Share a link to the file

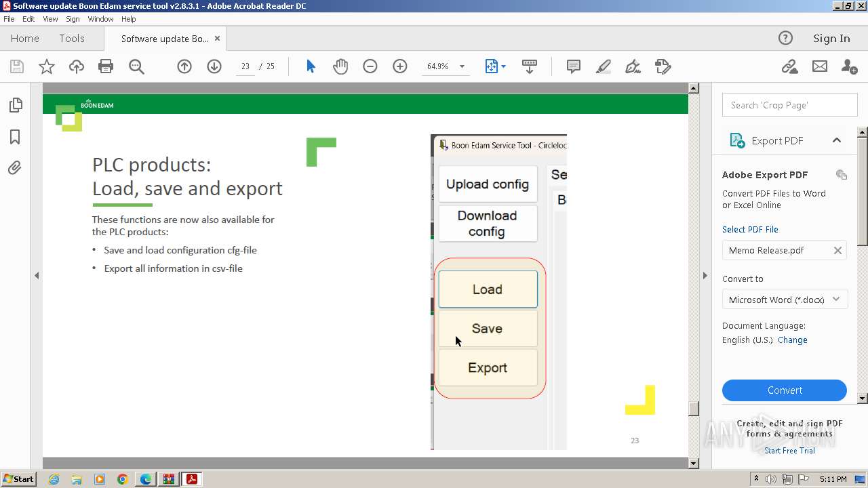[789, 66]
